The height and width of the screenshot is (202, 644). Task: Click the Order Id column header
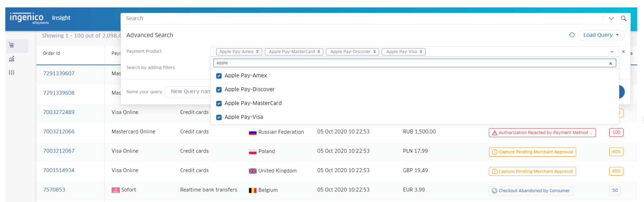tap(52, 54)
